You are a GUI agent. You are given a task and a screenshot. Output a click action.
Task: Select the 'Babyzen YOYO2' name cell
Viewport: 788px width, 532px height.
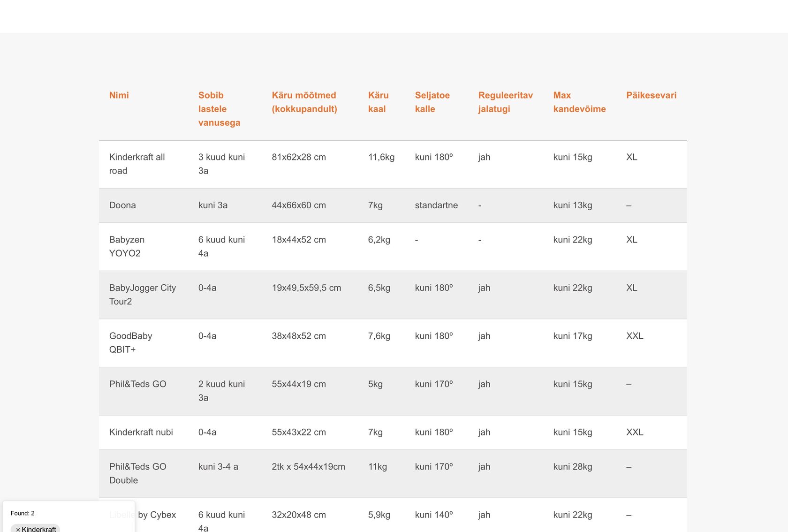click(x=127, y=246)
